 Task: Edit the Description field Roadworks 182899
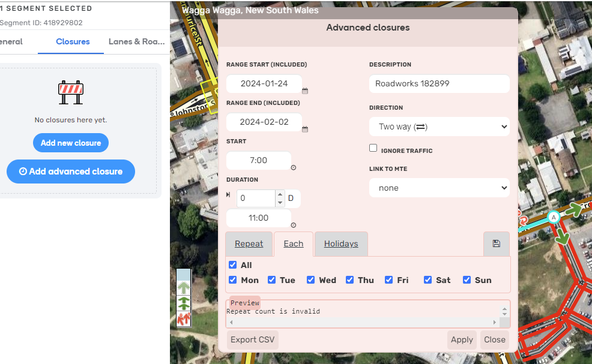coord(439,84)
